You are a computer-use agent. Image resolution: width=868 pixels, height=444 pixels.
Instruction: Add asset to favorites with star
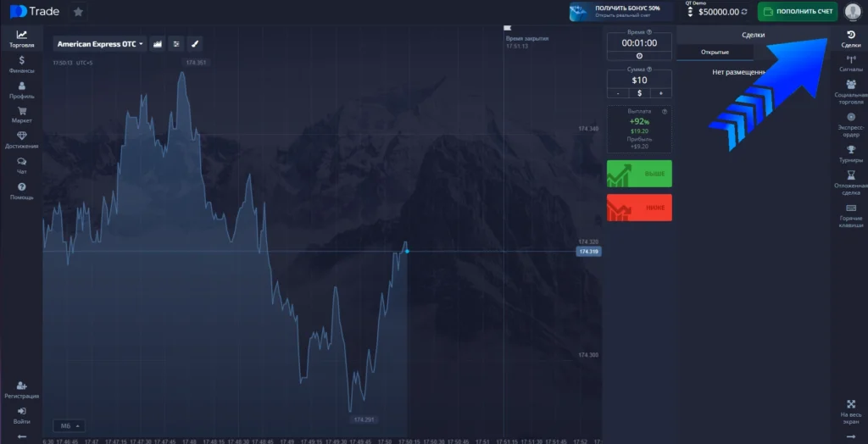78,12
